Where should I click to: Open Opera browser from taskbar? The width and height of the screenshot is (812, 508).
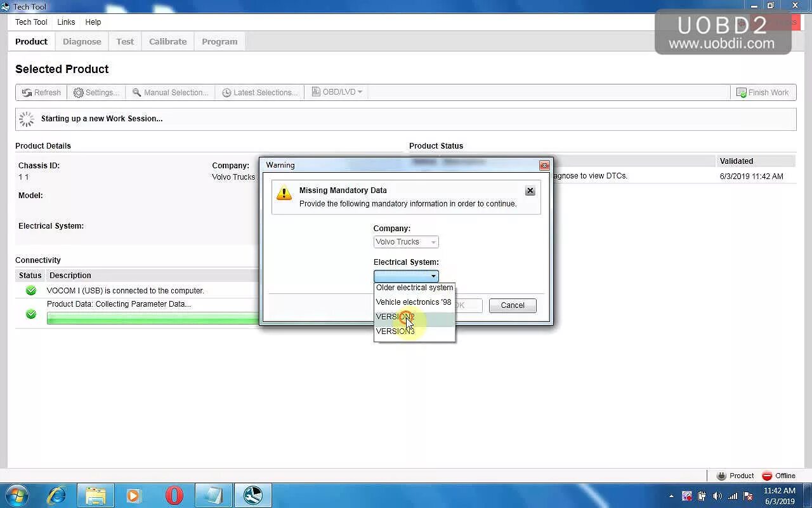pos(174,495)
